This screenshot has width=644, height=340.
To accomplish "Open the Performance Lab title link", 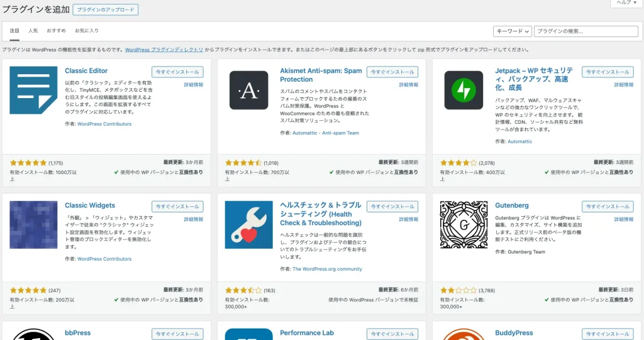I will 307,333.
